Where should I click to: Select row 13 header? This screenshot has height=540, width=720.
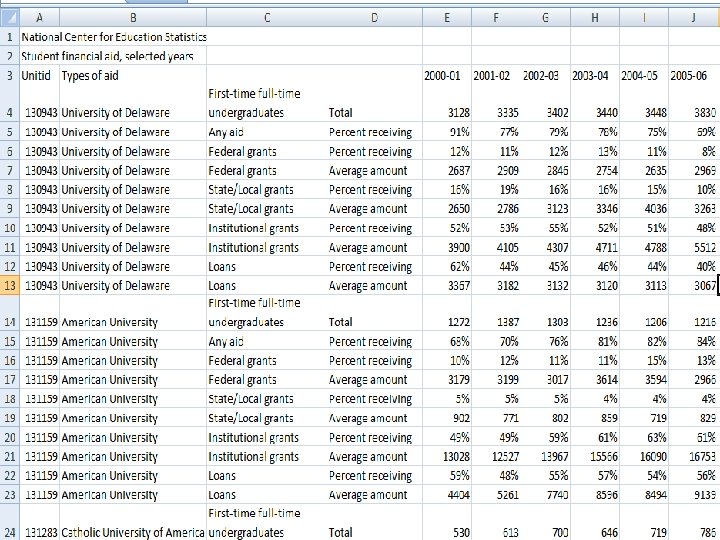(10, 286)
